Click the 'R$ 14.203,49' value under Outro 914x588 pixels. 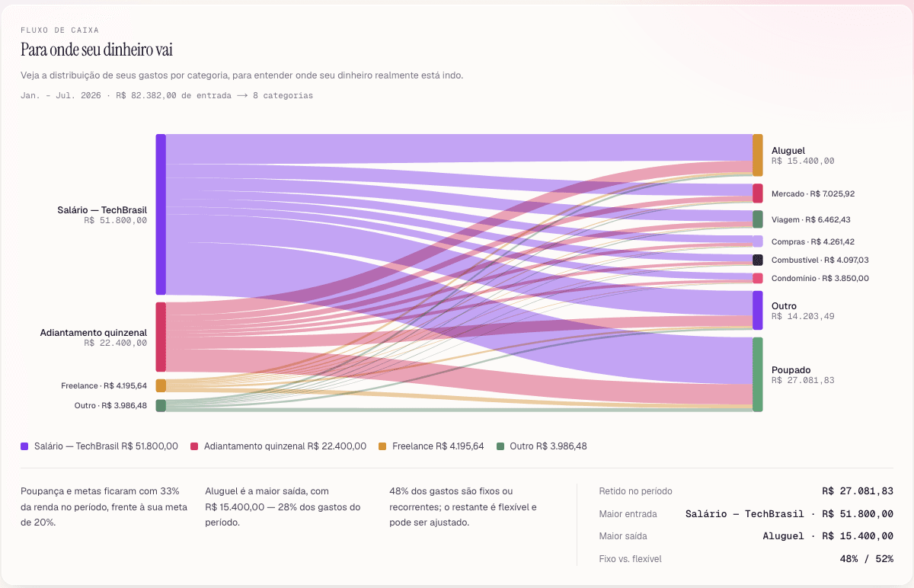coord(803,316)
